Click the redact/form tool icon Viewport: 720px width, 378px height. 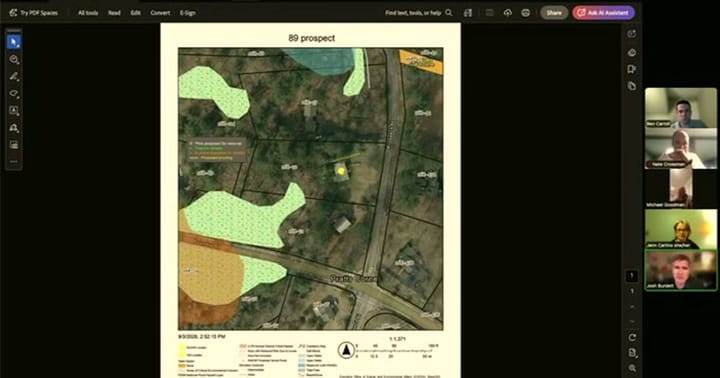(14, 145)
